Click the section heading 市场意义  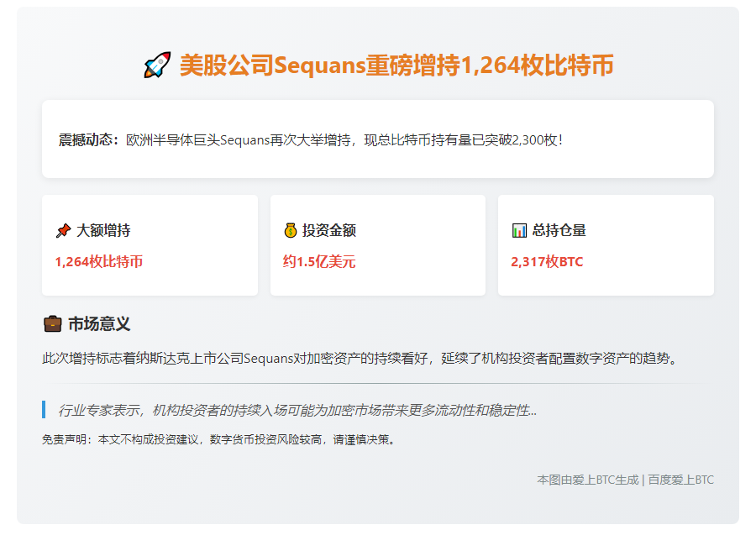[99, 323]
